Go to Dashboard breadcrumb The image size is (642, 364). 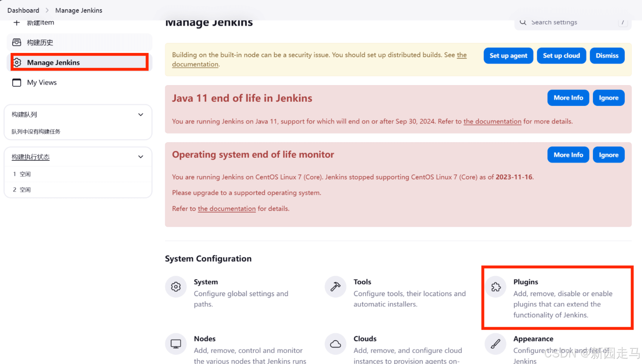23,10
